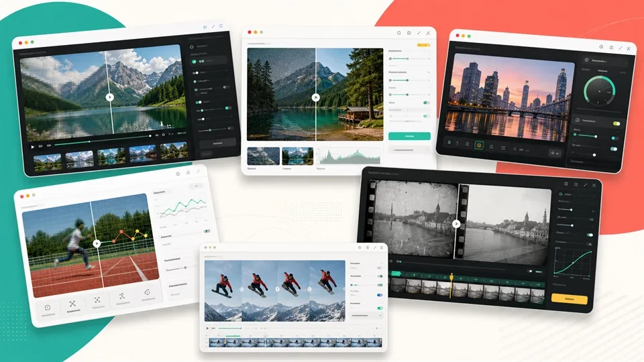Click the expand arrow icon in the old film window title bar
The width and height of the screenshot is (644, 362).
click(x=585, y=185)
